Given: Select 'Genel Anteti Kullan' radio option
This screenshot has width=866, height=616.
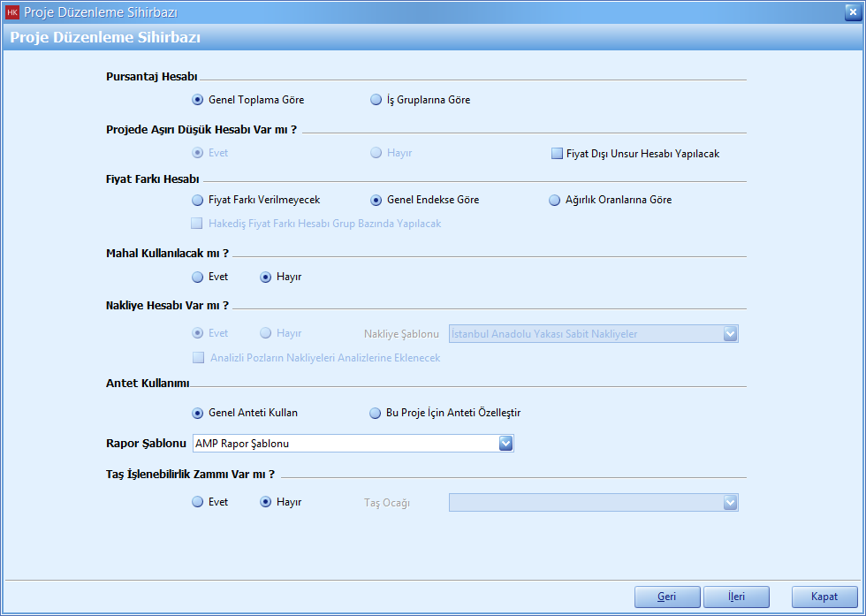Looking at the screenshot, I should 198,413.
